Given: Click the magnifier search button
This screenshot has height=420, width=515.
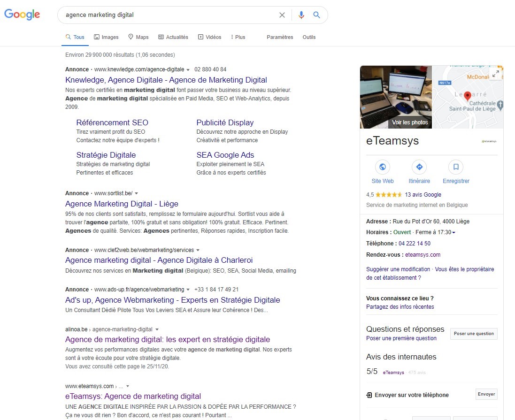Looking at the screenshot, I should [x=316, y=15].
